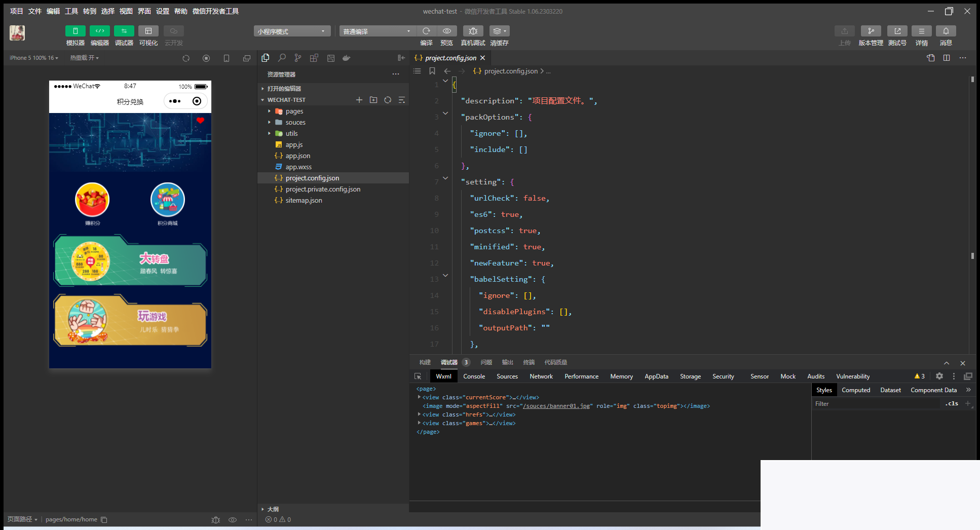
Task: Click new file icon in WECHAT-TEST header
Action: [359, 100]
